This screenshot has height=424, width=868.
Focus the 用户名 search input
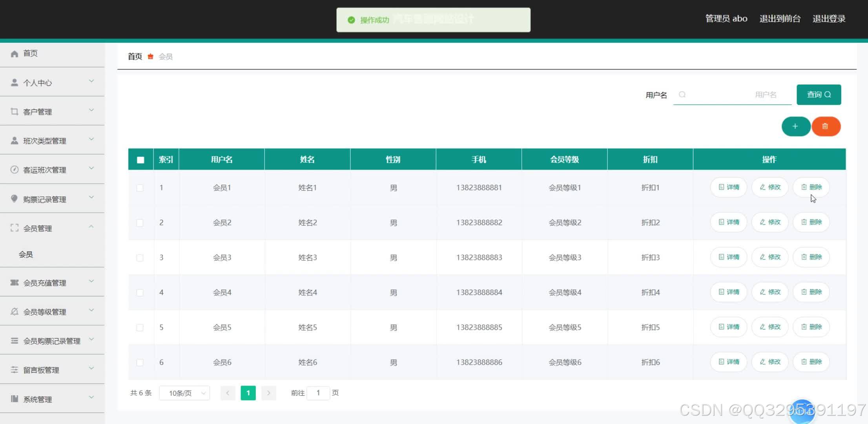point(733,95)
